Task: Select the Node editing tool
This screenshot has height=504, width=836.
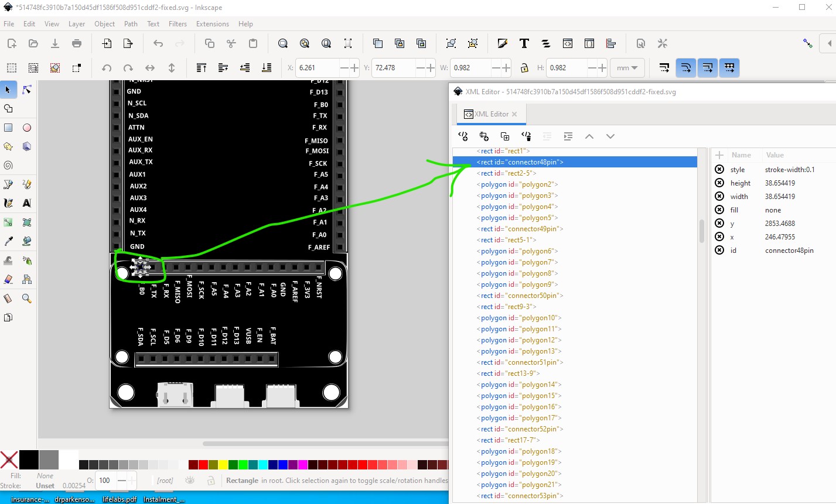Action: pyautogui.click(x=27, y=90)
